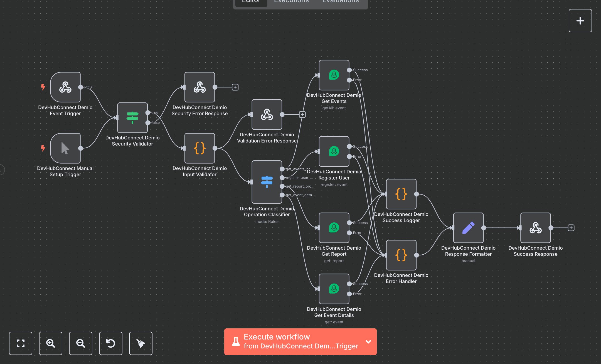Expand the Execute workflow trigger chevron
601x364 pixels.
click(x=368, y=341)
